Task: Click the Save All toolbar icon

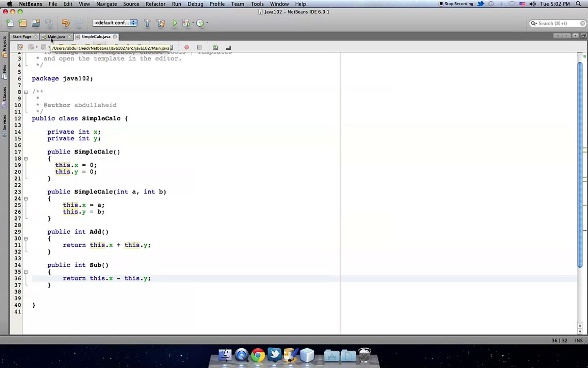Action: tap(49, 23)
